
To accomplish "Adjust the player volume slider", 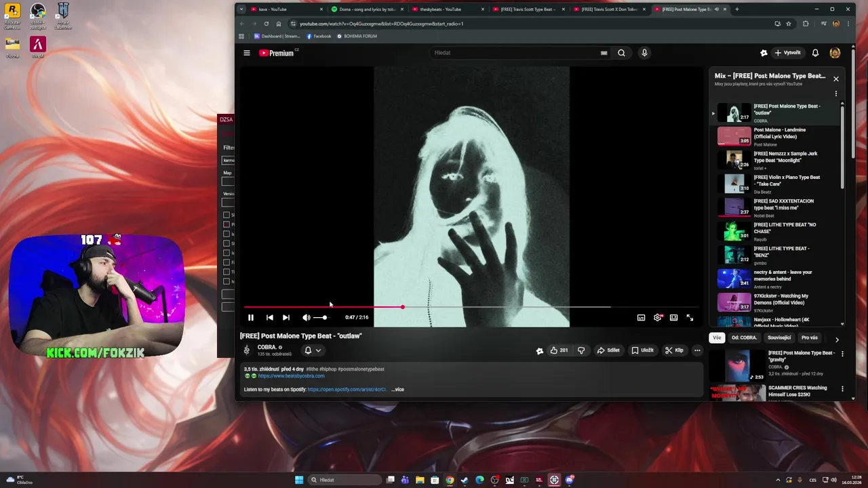I will 321,317.
